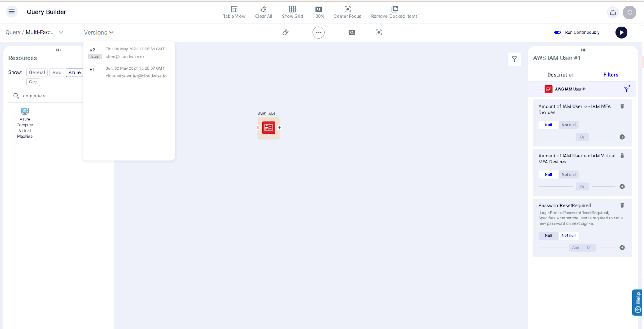This screenshot has height=329, width=644.
Task: Open the three-dots more options button
Action: pos(318,33)
